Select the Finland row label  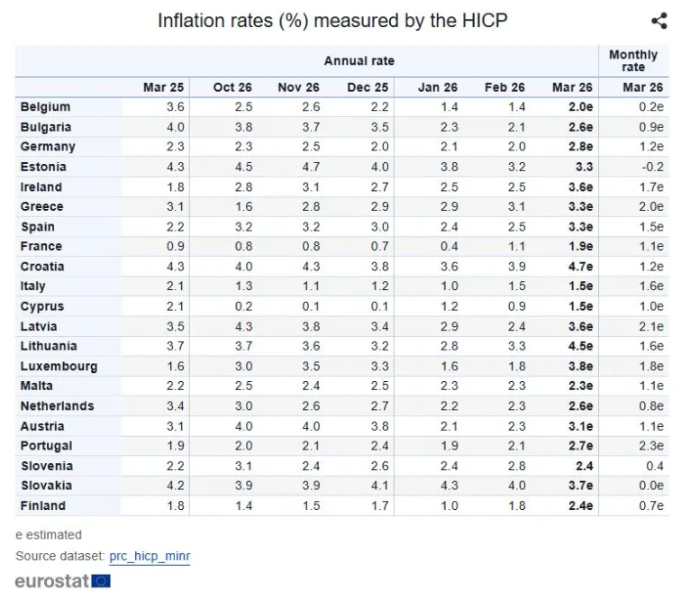[42, 505]
